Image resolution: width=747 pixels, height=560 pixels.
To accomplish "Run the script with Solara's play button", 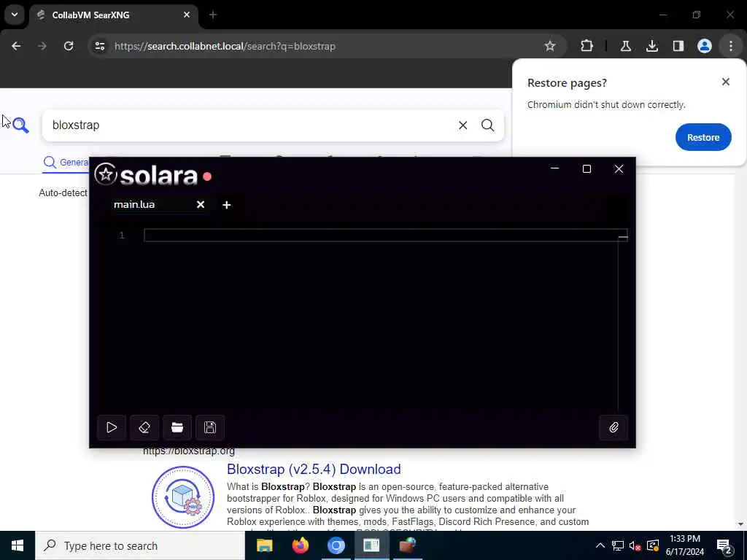I will [112, 427].
